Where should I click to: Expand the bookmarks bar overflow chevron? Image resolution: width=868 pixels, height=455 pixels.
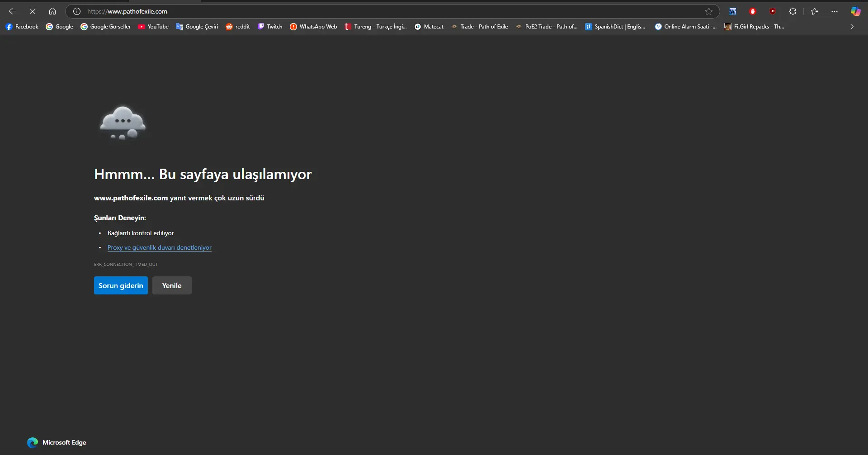pyautogui.click(x=852, y=27)
